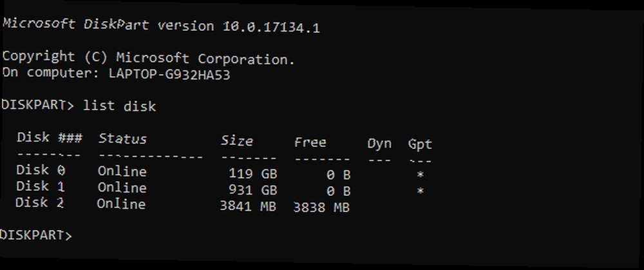
Task: Click the Online status of Disk 2
Action: click(x=121, y=204)
